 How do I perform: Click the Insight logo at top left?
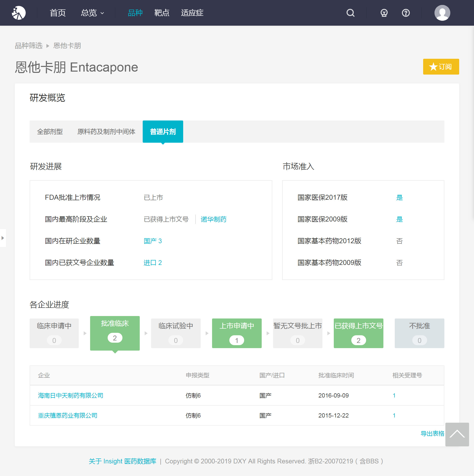pos(19,13)
